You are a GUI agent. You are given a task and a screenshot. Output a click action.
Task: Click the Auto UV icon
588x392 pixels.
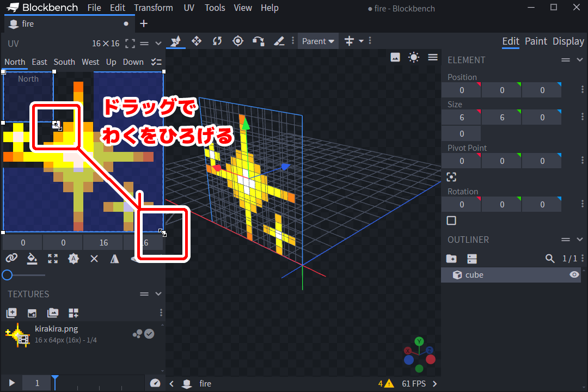[73, 259]
